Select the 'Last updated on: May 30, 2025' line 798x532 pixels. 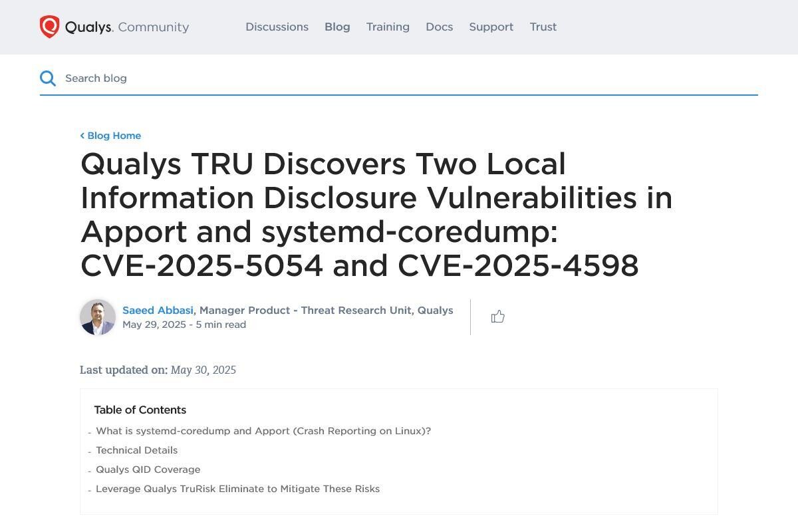tap(158, 370)
